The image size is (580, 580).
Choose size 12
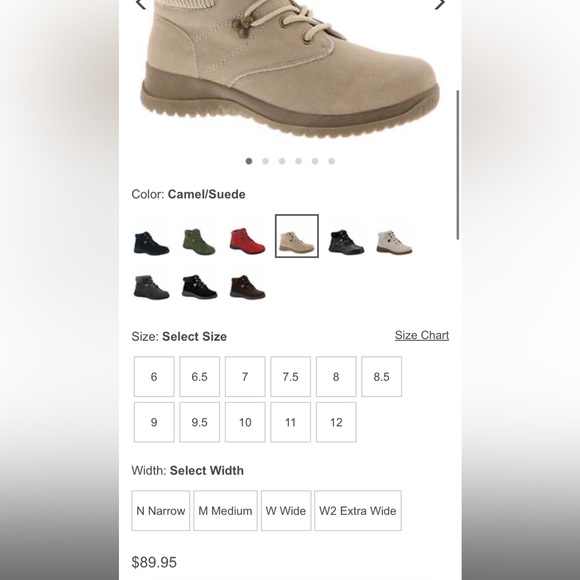pos(336,422)
